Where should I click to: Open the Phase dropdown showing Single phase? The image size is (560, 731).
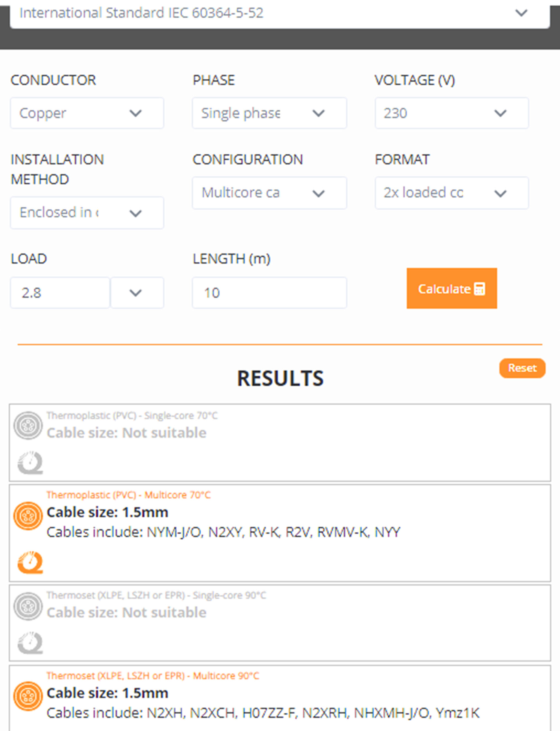(269, 113)
